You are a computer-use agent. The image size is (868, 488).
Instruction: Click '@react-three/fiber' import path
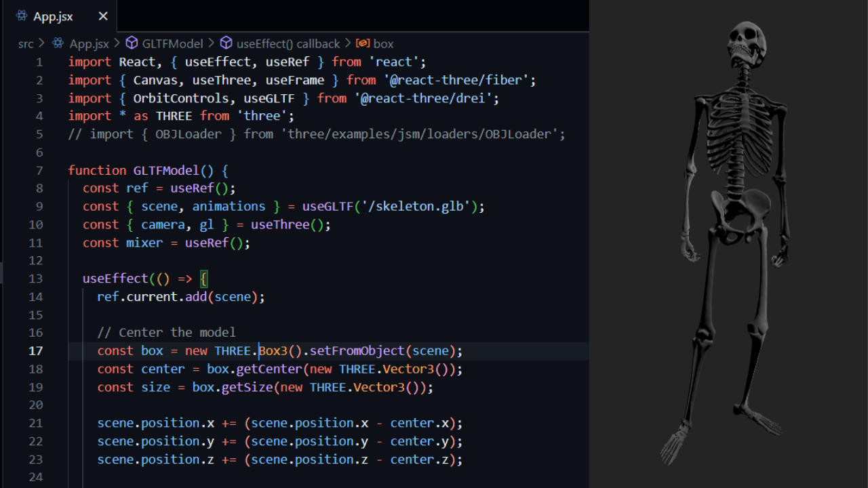(456, 80)
